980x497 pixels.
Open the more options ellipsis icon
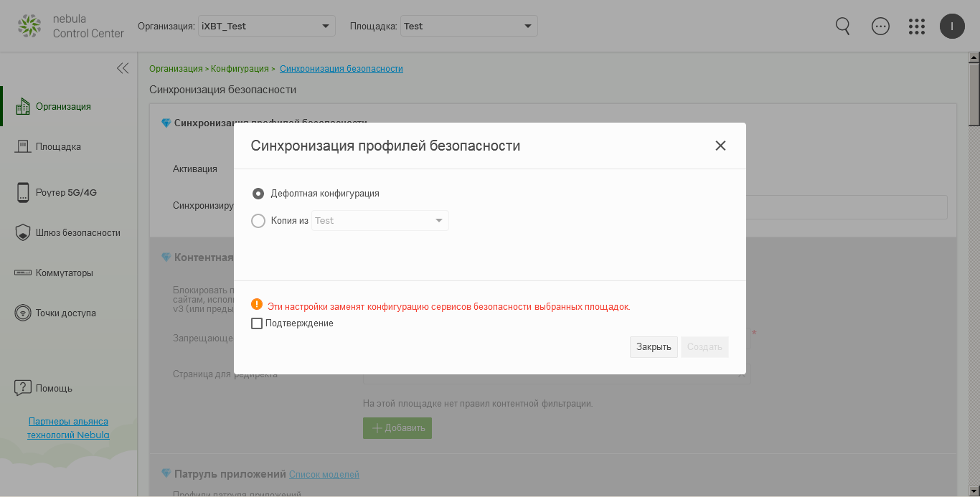click(880, 27)
